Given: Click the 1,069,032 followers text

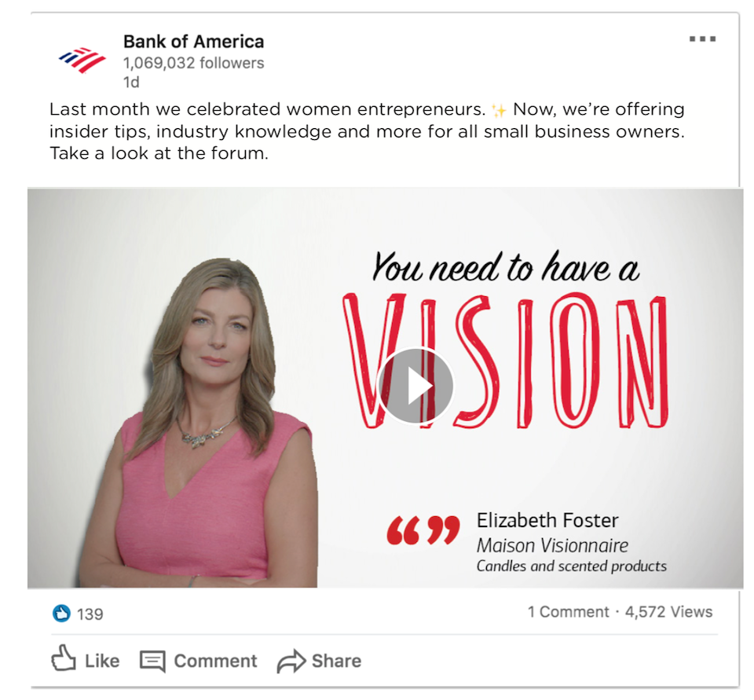Looking at the screenshot, I should coord(194,63).
